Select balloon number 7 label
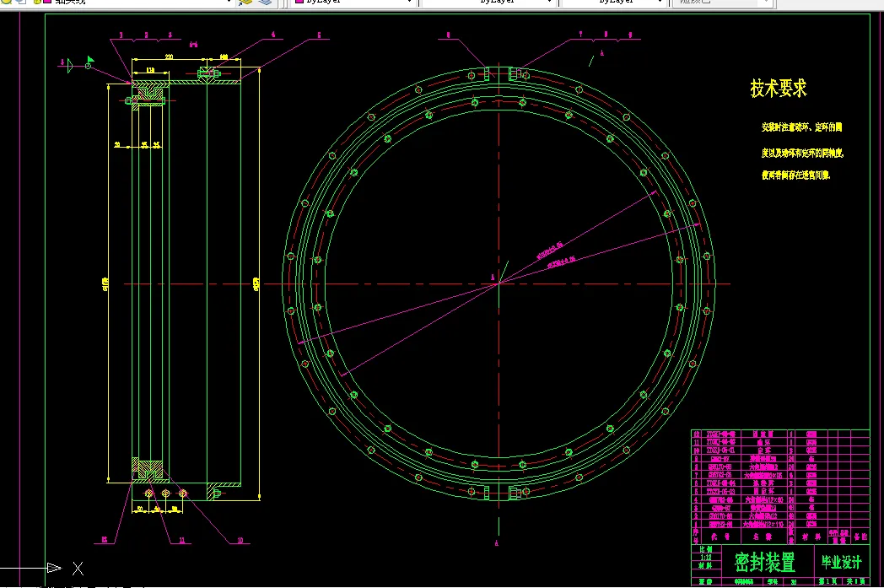The height and width of the screenshot is (588, 884). [580, 35]
